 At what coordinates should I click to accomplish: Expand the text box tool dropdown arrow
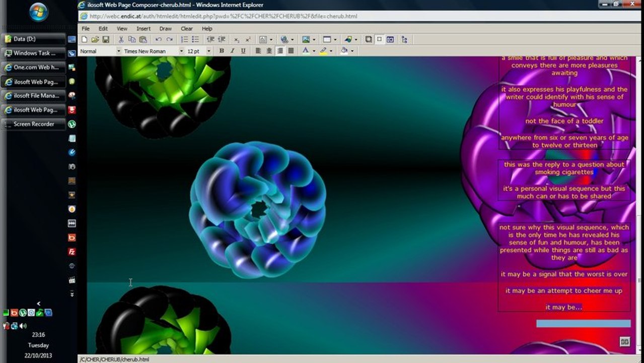coord(271,39)
